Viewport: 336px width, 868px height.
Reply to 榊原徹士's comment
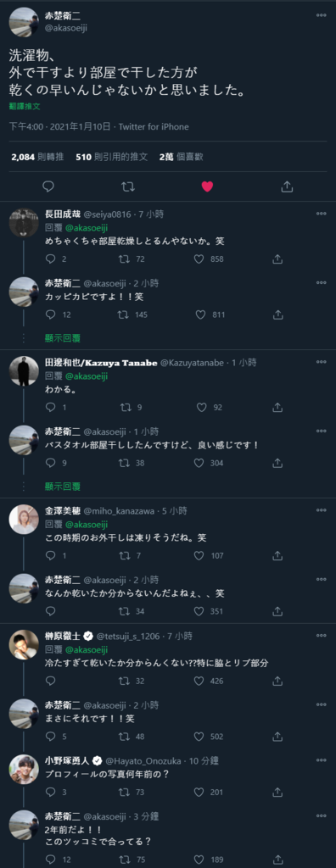50,681
